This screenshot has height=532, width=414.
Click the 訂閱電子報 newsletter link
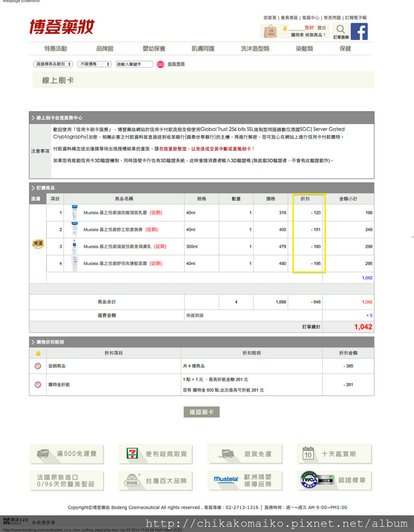tap(356, 18)
